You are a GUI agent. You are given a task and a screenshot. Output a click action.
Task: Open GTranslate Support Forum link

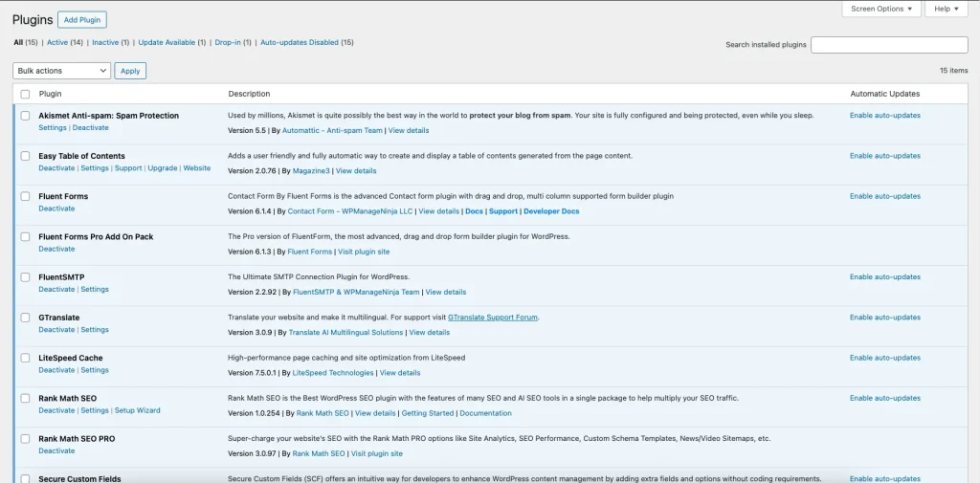(493, 318)
